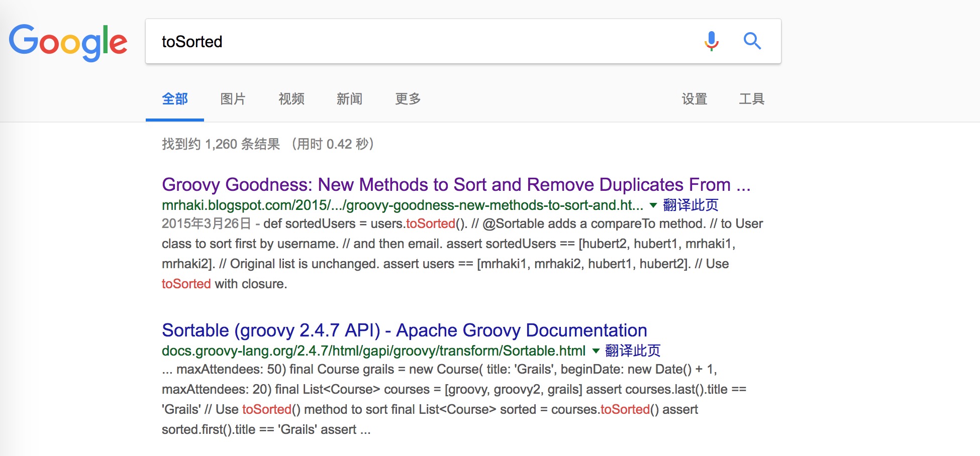Open the Sortable groovy 2.4.7 API result
Screen dimensions: 980x456
404,330
